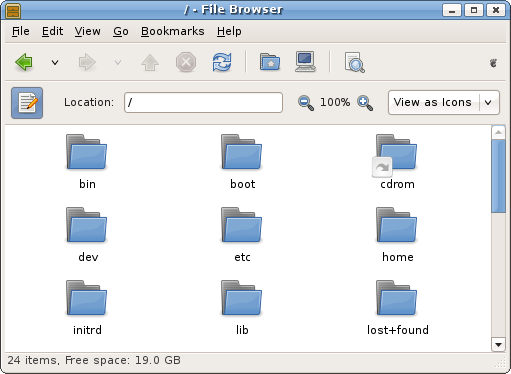Open the View menu
This screenshot has height=374, width=511.
click(x=87, y=31)
